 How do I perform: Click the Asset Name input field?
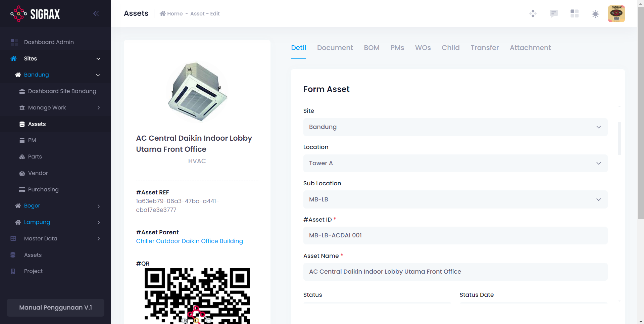click(455, 272)
